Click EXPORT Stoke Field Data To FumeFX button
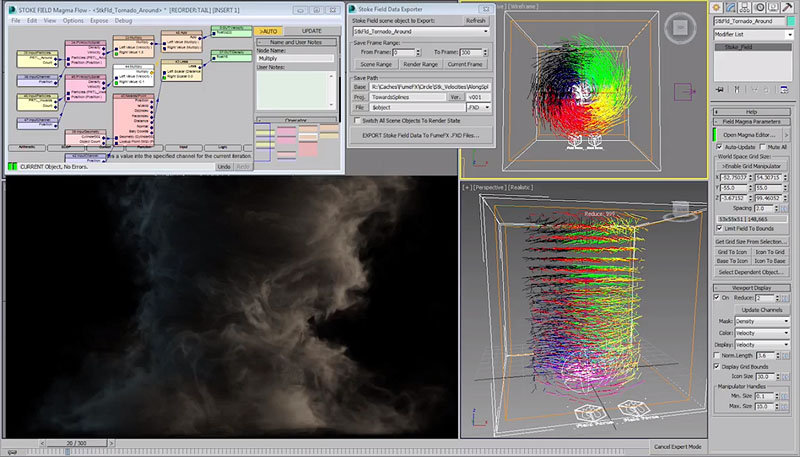This screenshot has height=457, width=800. tap(421, 134)
